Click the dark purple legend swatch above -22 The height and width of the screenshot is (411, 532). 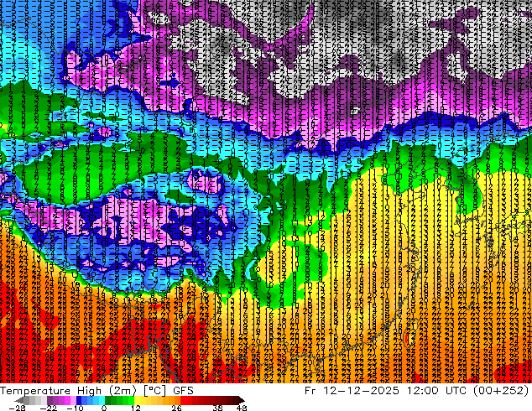(x=50, y=400)
